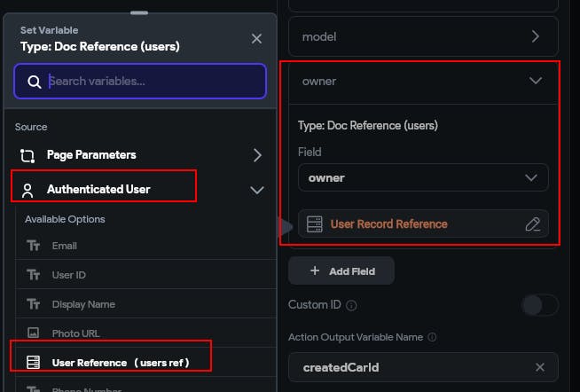Collapse the Authenticated User section
The image size is (580, 392).
[x=257, y=189]
